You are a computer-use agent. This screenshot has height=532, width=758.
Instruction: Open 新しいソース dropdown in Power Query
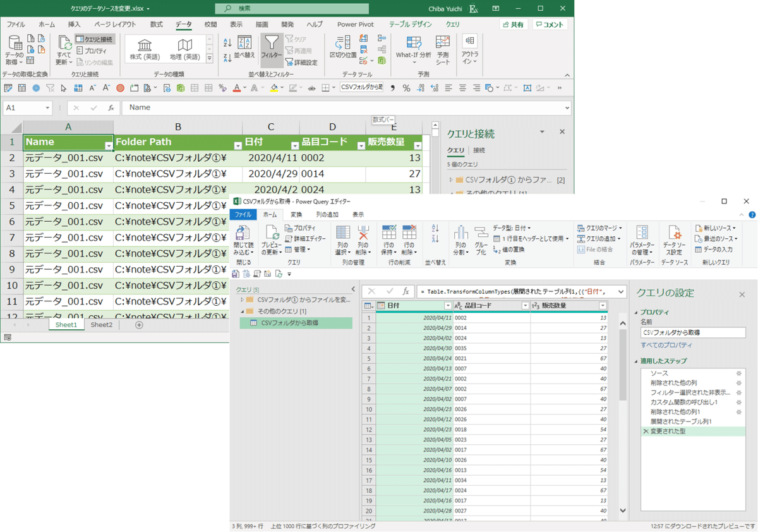716,228
